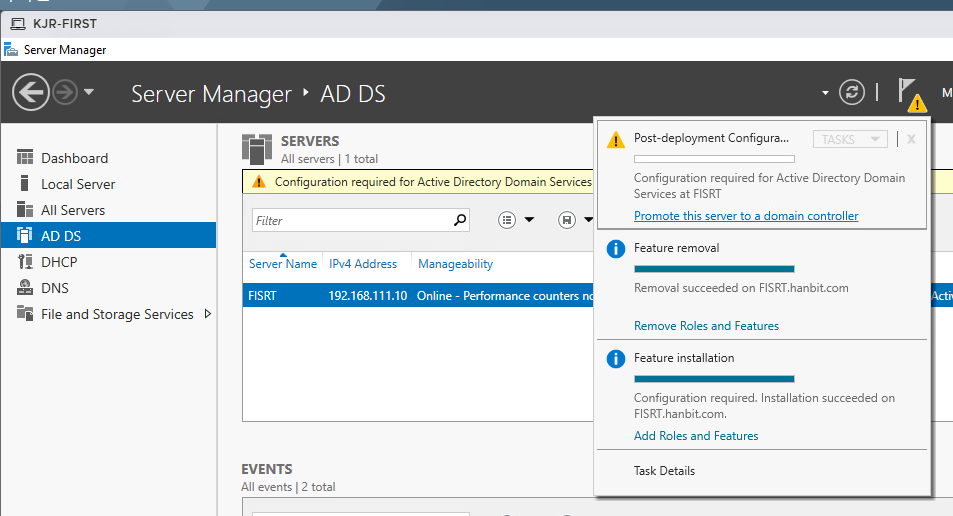
Task: Select AD DS in the sidebar
Action: click(108, 236)
